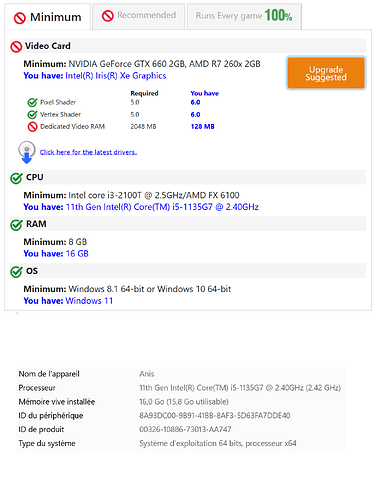Click the ID du périphérique value

[x=215, y=416]
